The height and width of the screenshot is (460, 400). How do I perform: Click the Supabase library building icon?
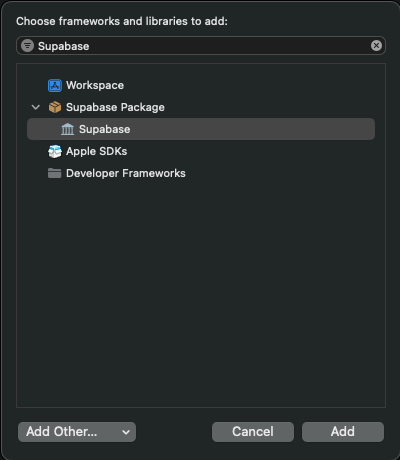coord(67,129)
